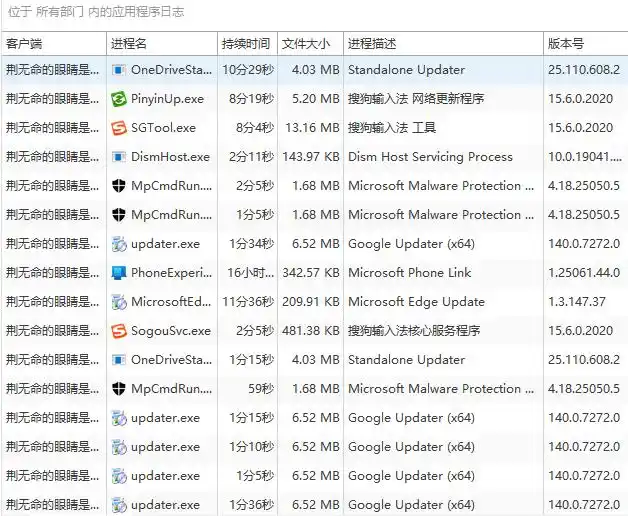
Task: Click the Microsoft Phone Link description
Action: point(409,273)
